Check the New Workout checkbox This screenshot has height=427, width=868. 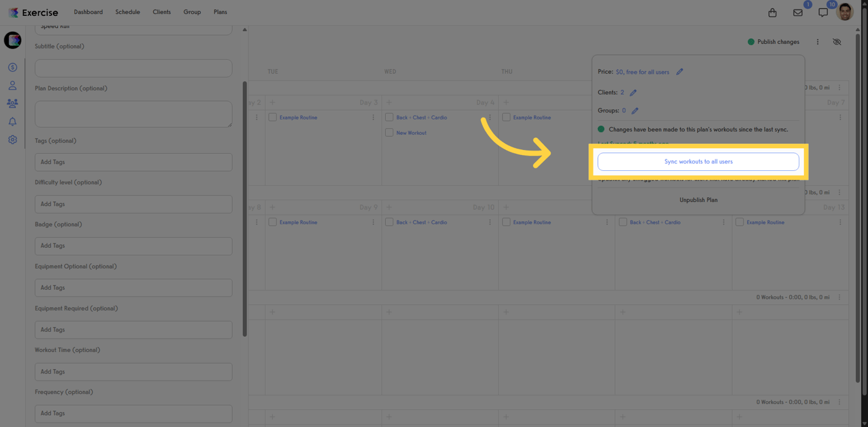click(x=389, y=133)
